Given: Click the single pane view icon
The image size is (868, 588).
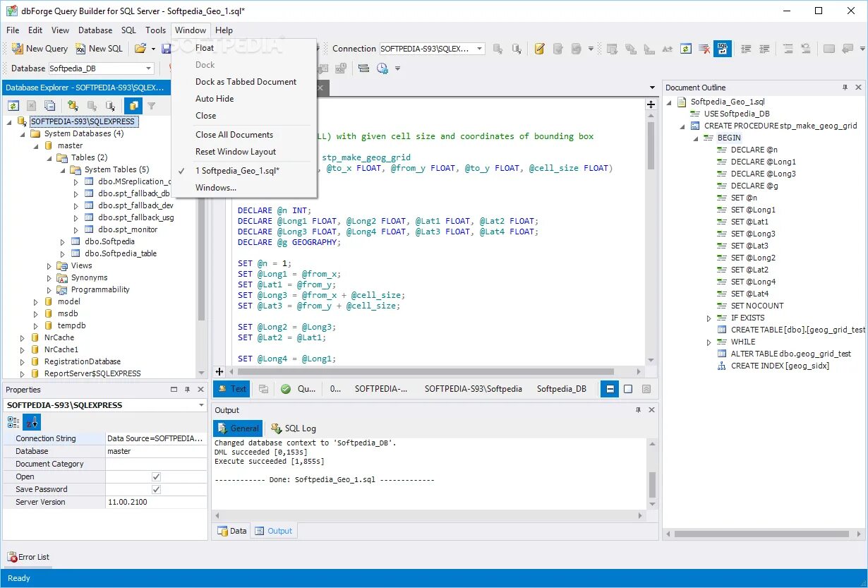Looking at the screenshot, I should pyautogui.click(x=628, y=389).
